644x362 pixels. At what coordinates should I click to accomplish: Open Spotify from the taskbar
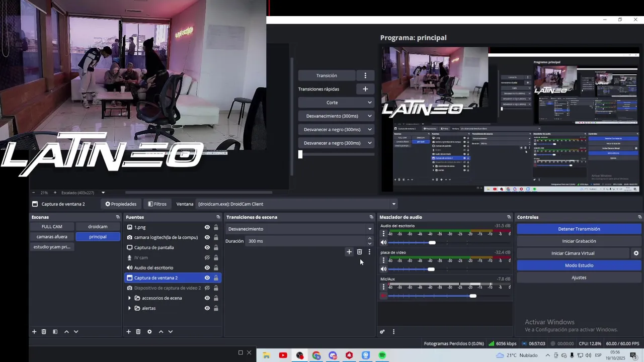[x=382, y=355]
